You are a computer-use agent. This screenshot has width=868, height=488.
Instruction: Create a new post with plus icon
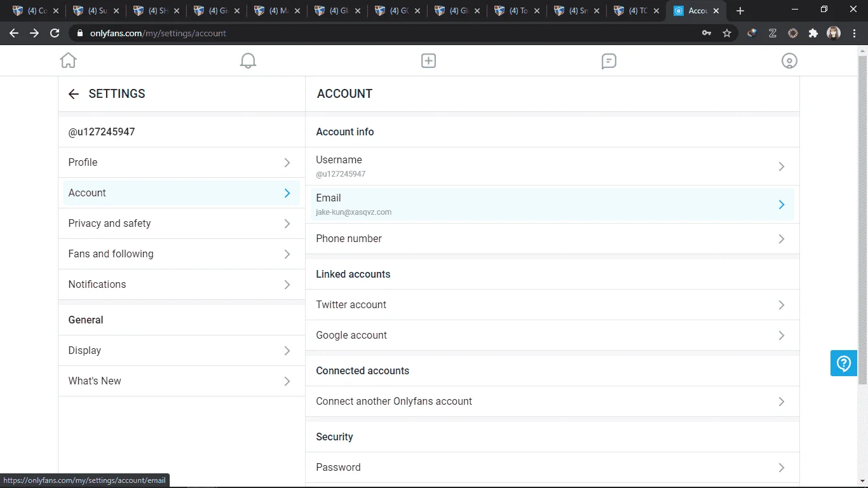coord(428,60)
